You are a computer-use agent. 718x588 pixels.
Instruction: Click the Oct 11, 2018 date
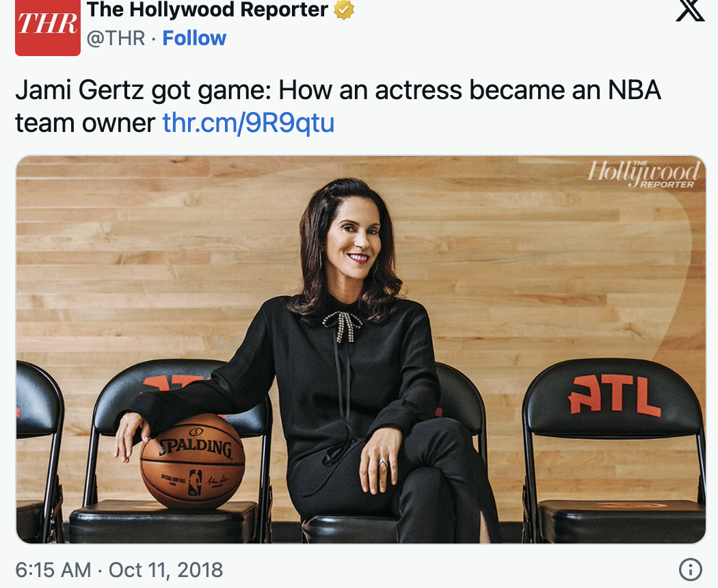pyautogui.click(x=165, y=570)
